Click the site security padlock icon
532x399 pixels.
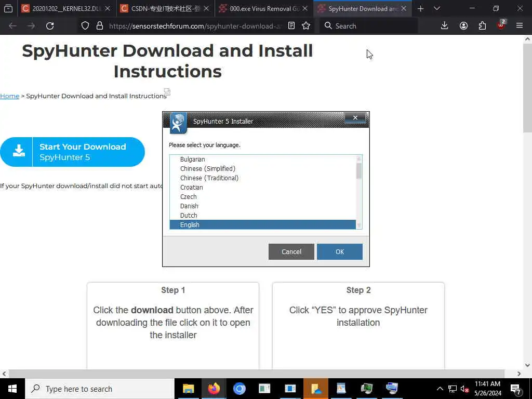[x=100, y=26]
